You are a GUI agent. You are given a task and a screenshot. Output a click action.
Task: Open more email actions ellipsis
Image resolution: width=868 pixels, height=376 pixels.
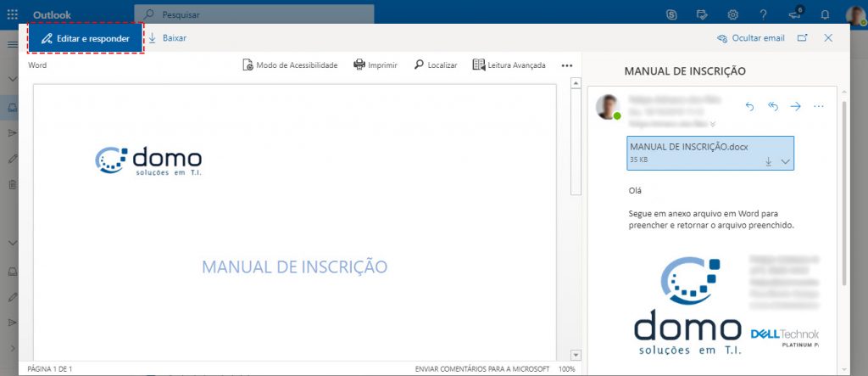[819, 106]
